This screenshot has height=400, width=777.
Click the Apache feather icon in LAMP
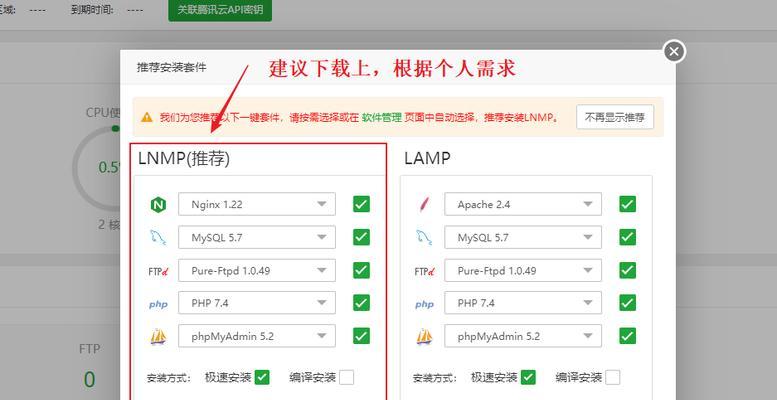[424, 204]
